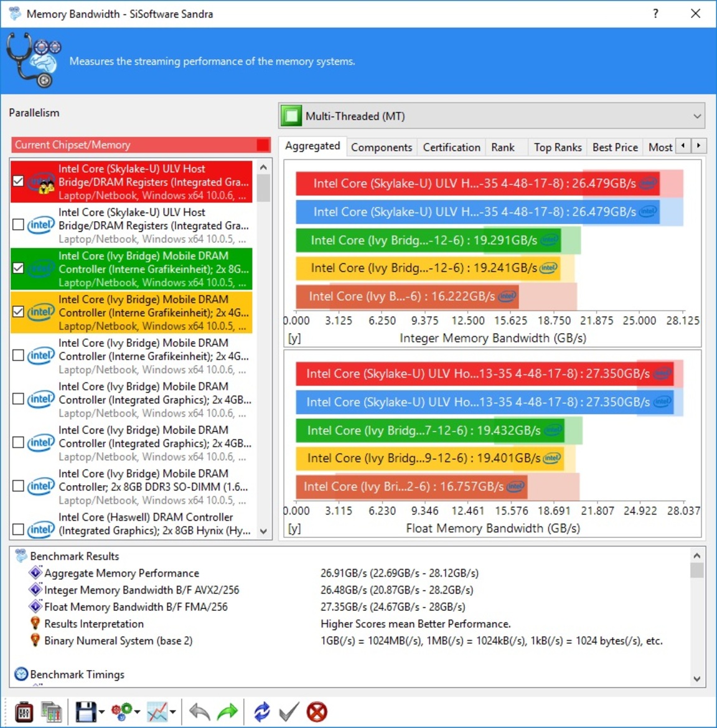Click the yellow 19.241GB/s Ivy Bridge bar

click(x=427, y=268)
